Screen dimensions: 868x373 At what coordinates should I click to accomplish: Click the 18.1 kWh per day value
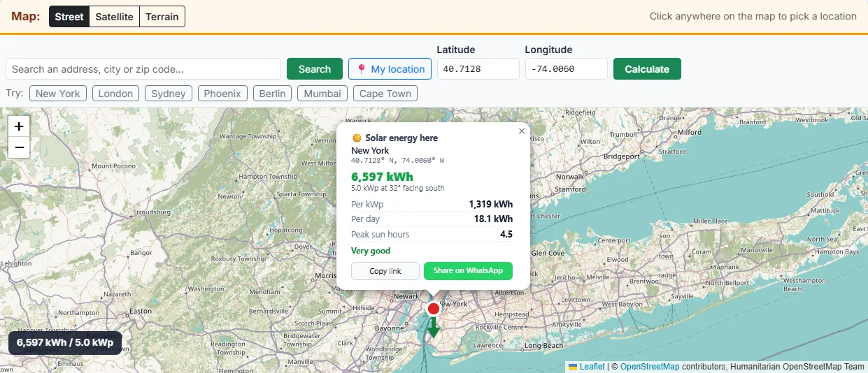(x=493, y=219)
